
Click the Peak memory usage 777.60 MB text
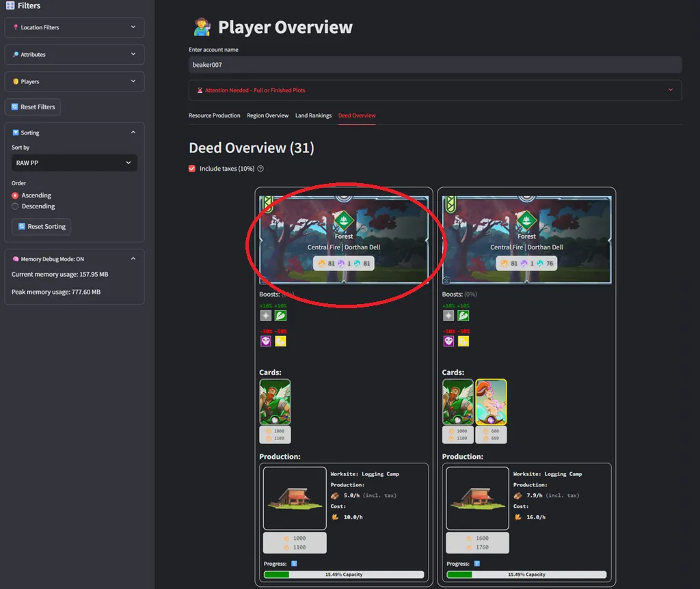click(x=56, y=292)
